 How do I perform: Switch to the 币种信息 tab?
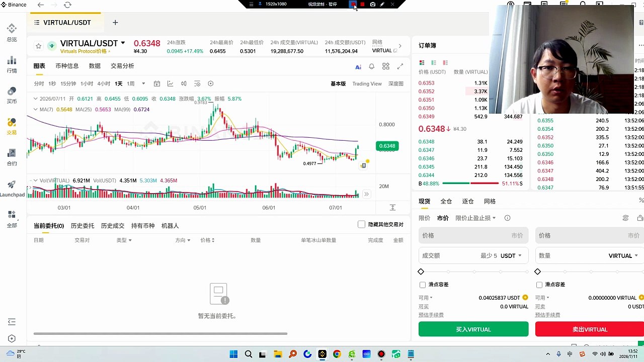click(67, 66)
